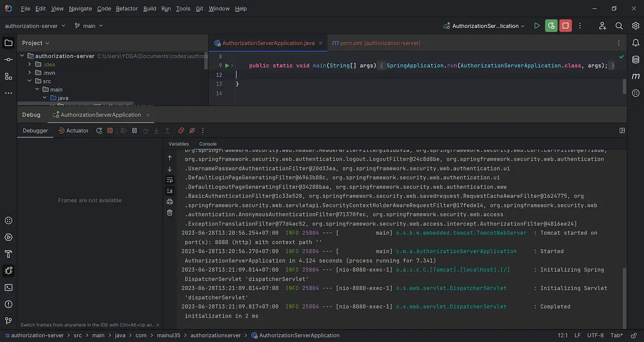Toggle soft-wrap in the console
The image size is (644, 342).
click(170, 180)
